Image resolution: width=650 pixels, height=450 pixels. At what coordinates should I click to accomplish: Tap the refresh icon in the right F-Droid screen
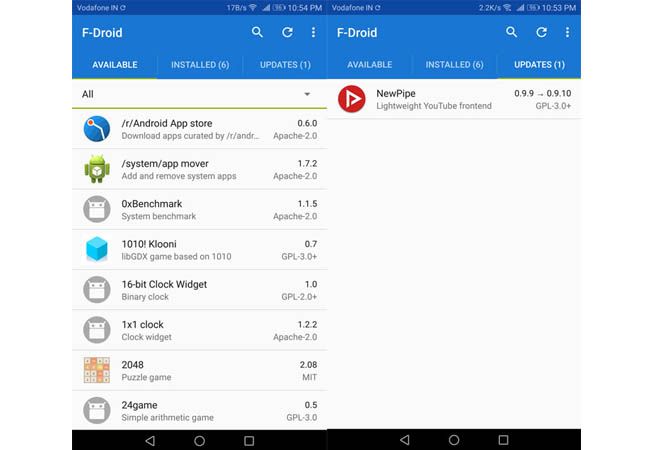[x=541, y=32]
